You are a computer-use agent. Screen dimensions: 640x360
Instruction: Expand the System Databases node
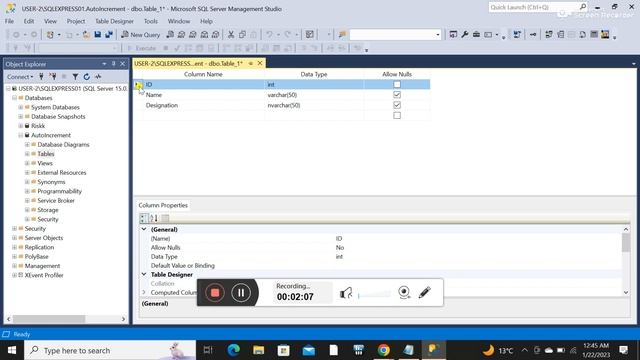(21, 107)
